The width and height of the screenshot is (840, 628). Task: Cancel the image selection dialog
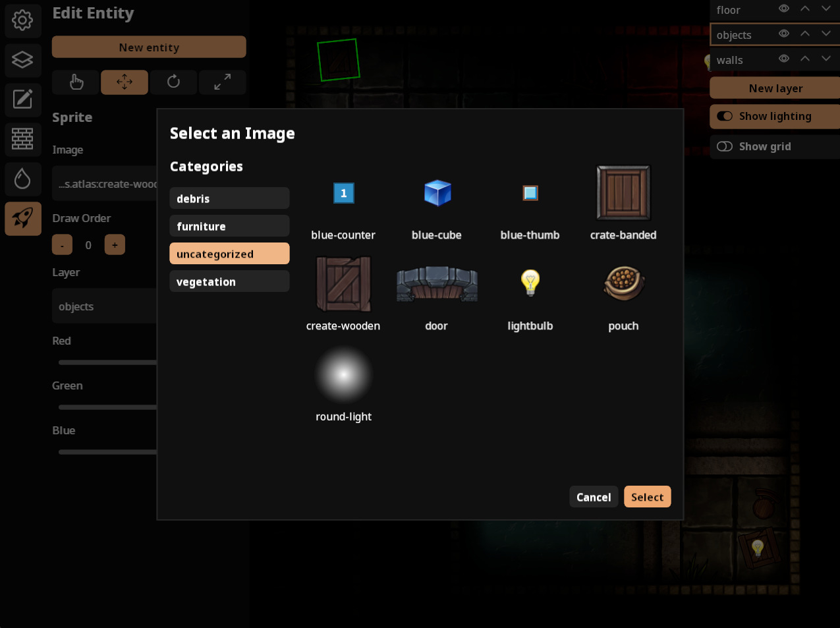click(x=594, y=497)
